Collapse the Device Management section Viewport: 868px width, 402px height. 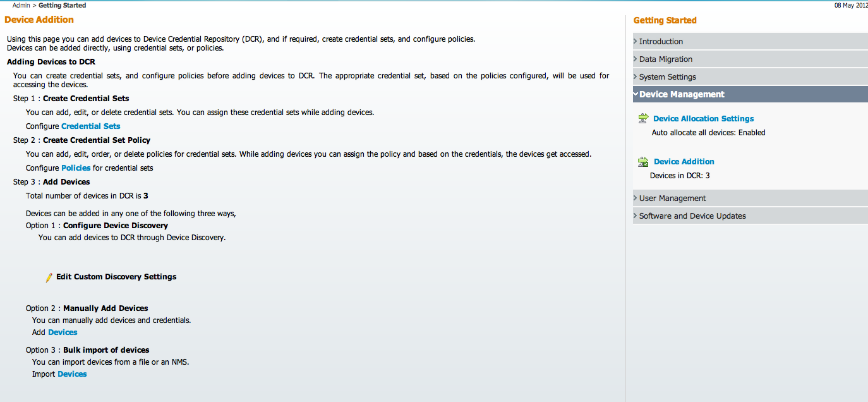tap(681, 94)
